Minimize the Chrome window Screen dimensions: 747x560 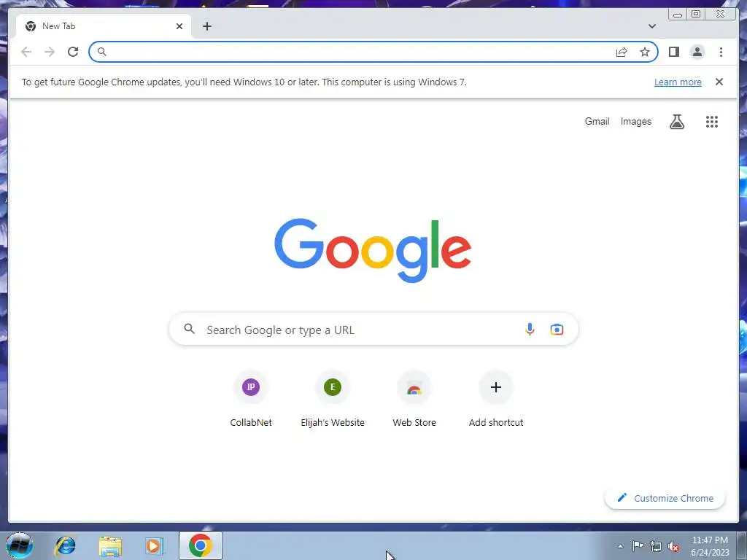click(678, 15)
